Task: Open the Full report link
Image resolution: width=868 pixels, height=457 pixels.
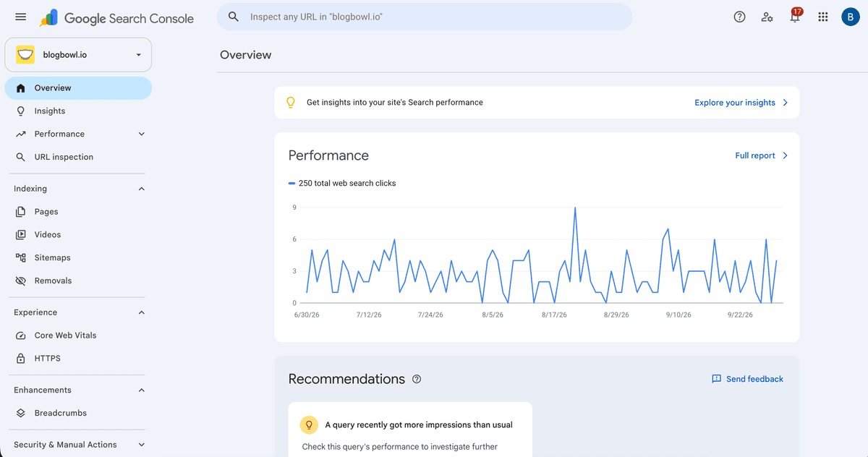Action: 755,155
